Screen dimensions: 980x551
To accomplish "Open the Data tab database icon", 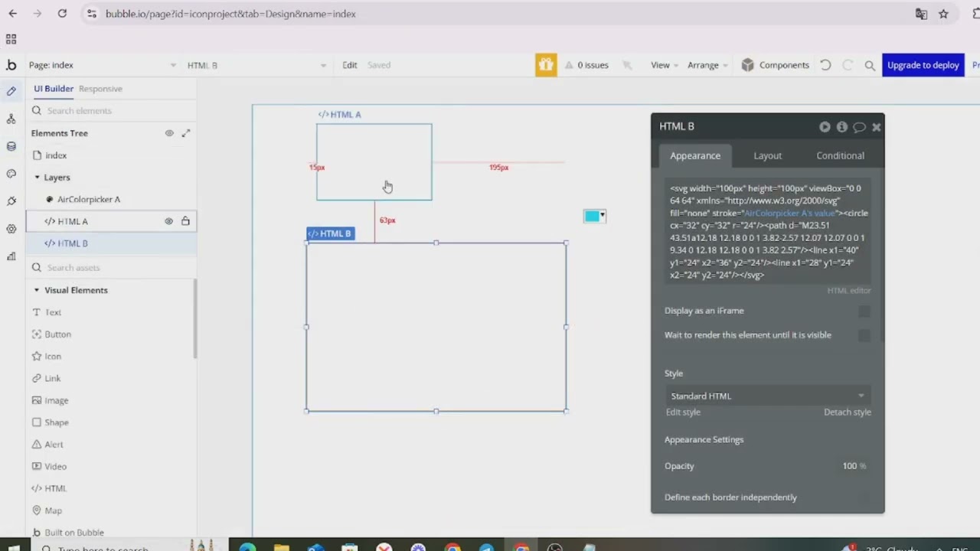I will (11, 146).
